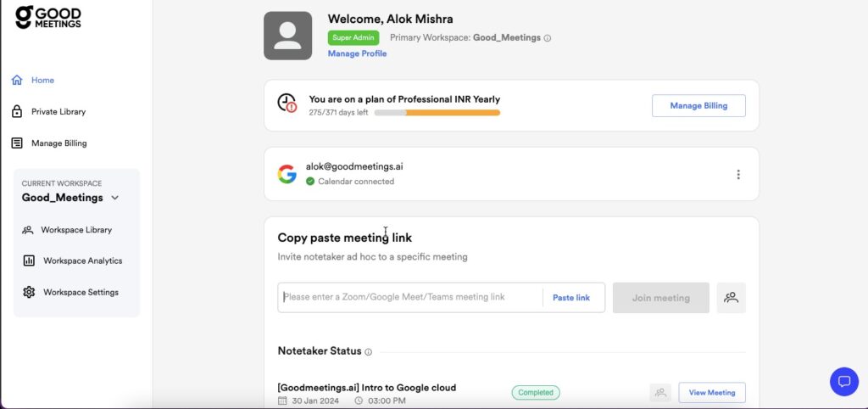
Task: Open Workspace Settings
Action: [x=81, y=293]
